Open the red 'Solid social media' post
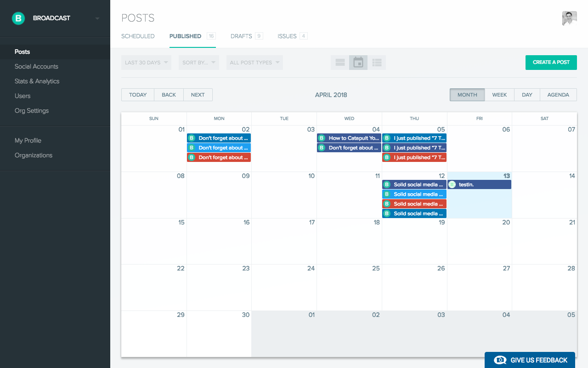 tap(414, 204)
